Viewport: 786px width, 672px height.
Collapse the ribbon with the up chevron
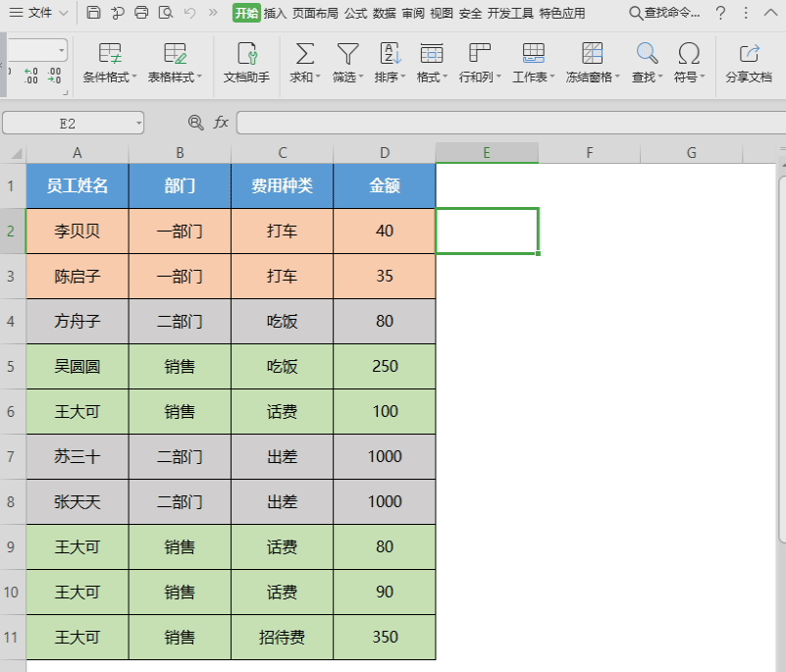[x=770, y=13]
